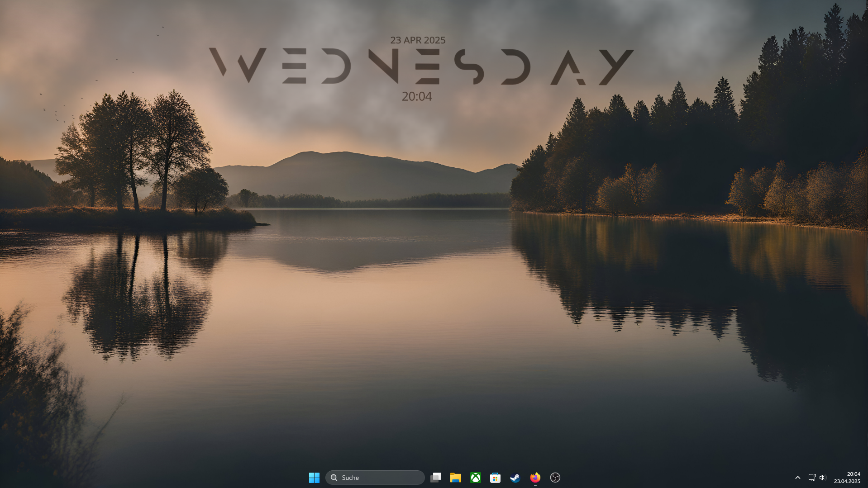Open the Xbox app
868x488 pixels.
tap(476, 478)
